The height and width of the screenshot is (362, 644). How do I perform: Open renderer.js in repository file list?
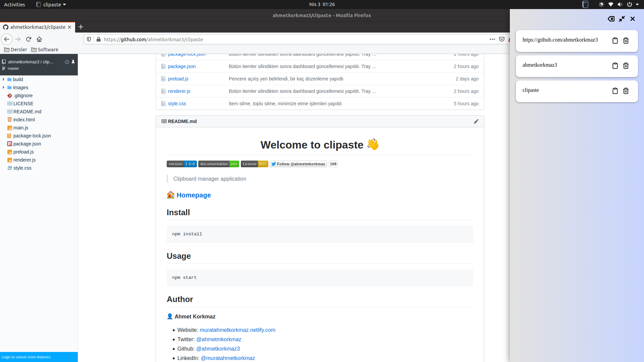(179, 91)
